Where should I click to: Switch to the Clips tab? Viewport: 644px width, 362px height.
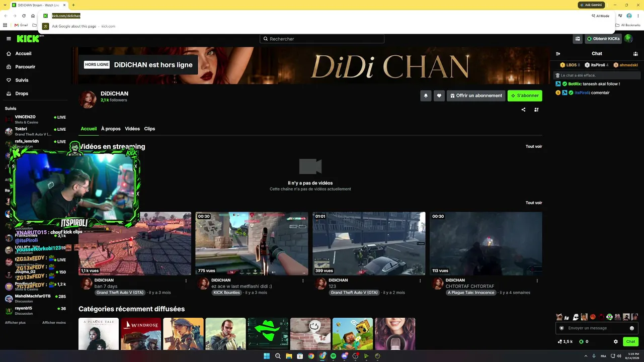point(149,129)
